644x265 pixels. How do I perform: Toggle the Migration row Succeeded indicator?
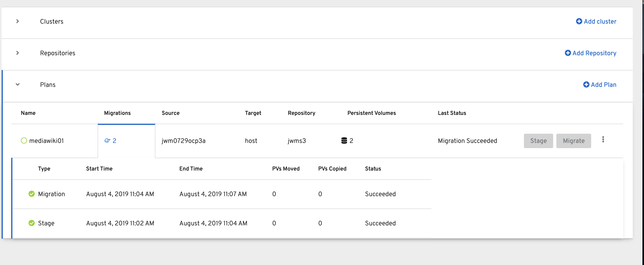tap(31, 194)
